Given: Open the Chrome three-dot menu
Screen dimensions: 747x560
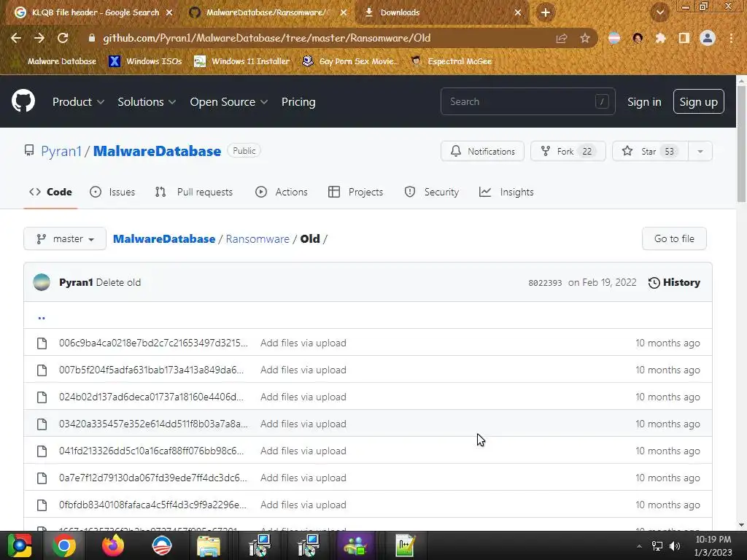Looking at the screenshot, I should 731,38.
